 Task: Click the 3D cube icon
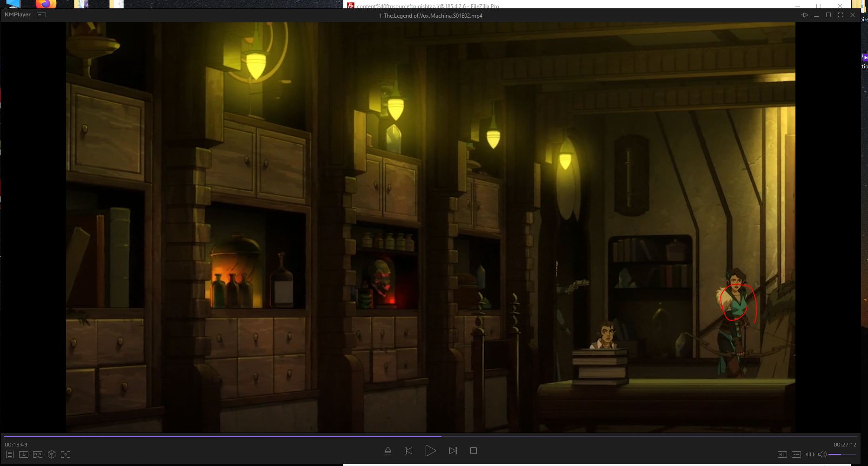click(52, 454)
